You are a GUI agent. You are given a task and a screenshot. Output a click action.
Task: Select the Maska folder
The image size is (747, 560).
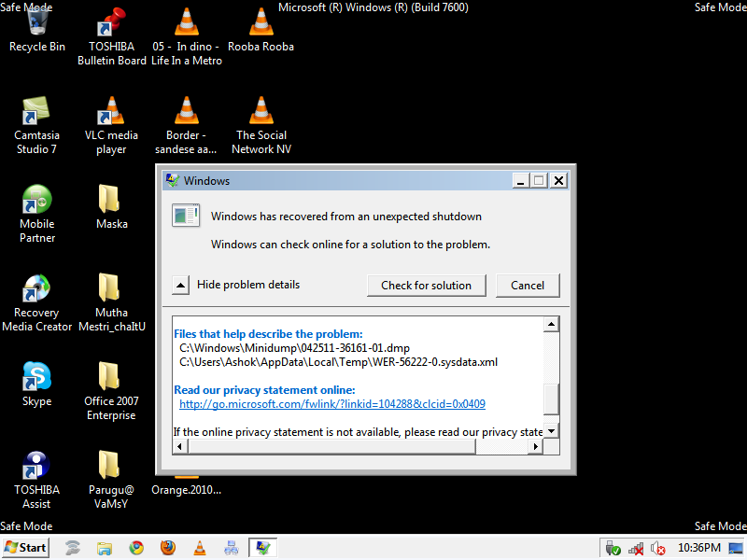[111, 206]
